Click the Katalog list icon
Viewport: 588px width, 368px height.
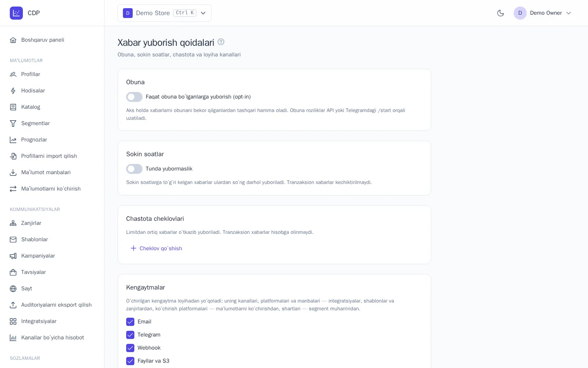13,107
